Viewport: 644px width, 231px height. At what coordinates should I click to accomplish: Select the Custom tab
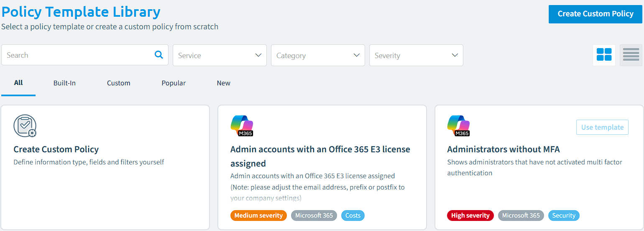[119, 83]
